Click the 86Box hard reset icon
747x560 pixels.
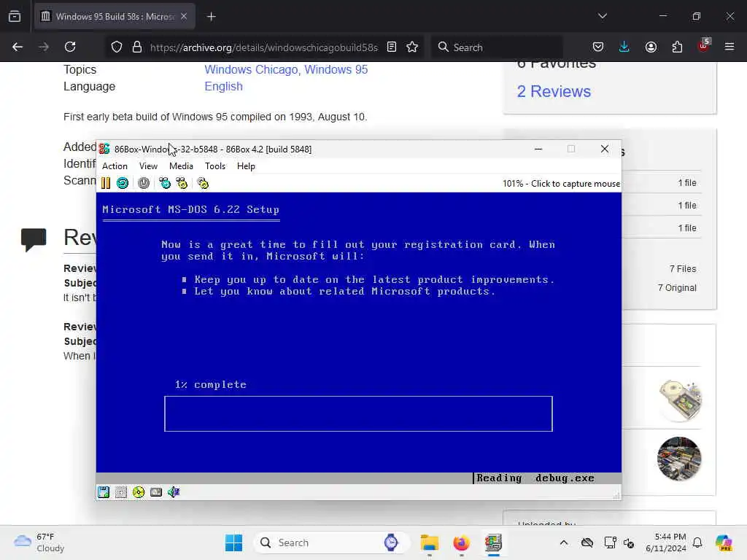pos(123,183)
